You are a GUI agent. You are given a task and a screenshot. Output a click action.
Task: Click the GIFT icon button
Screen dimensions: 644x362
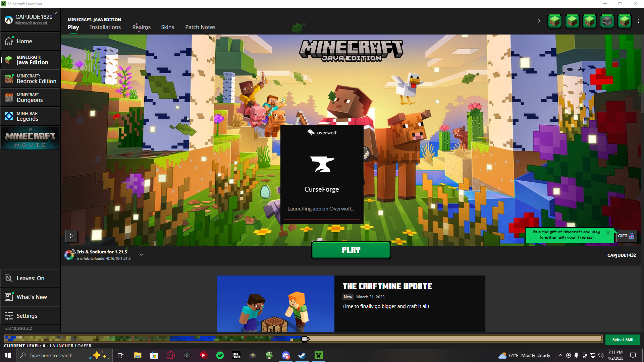pyautogui.click(x=626, y=236)
